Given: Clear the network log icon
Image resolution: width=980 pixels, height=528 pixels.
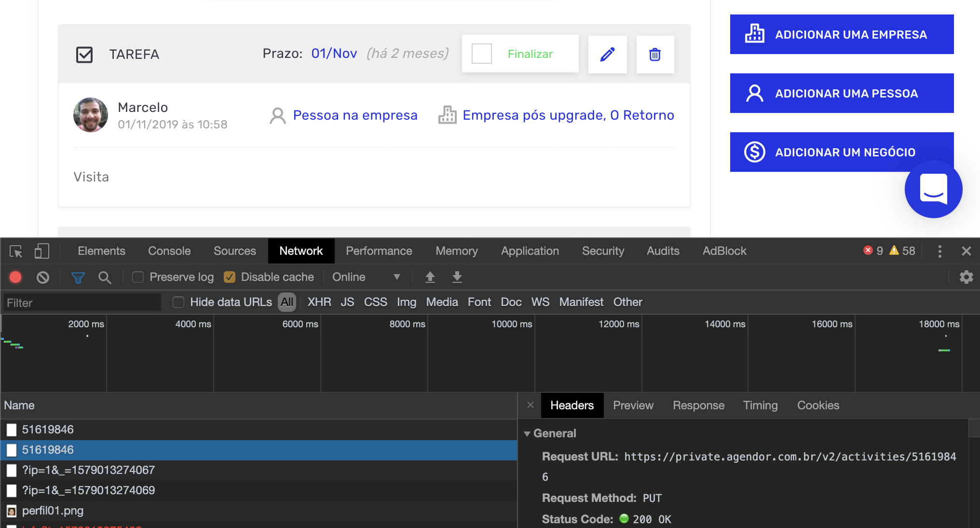Looking at the screenshot, I should tap(43, 277).
